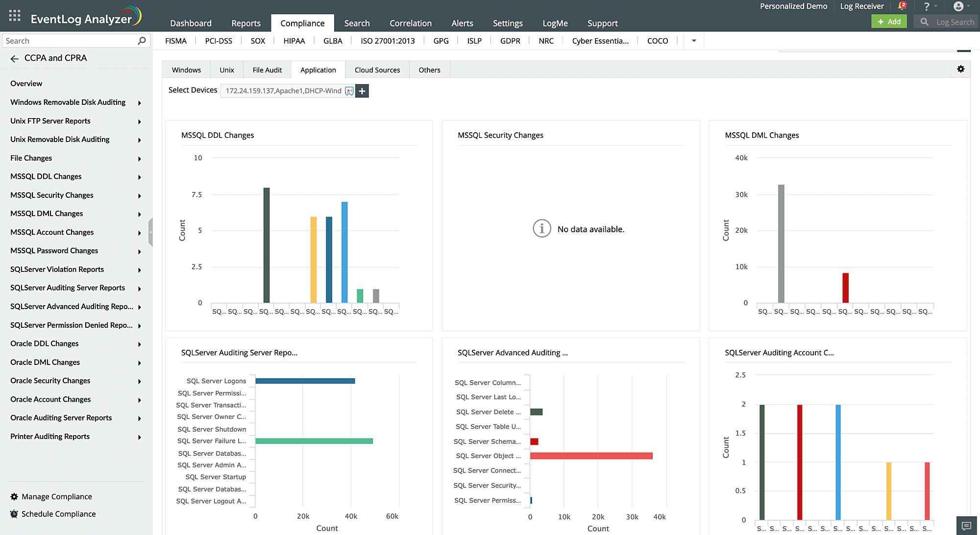980x535 pixels.
Task: Click the device picker icon in field
Action: [349, 91]
